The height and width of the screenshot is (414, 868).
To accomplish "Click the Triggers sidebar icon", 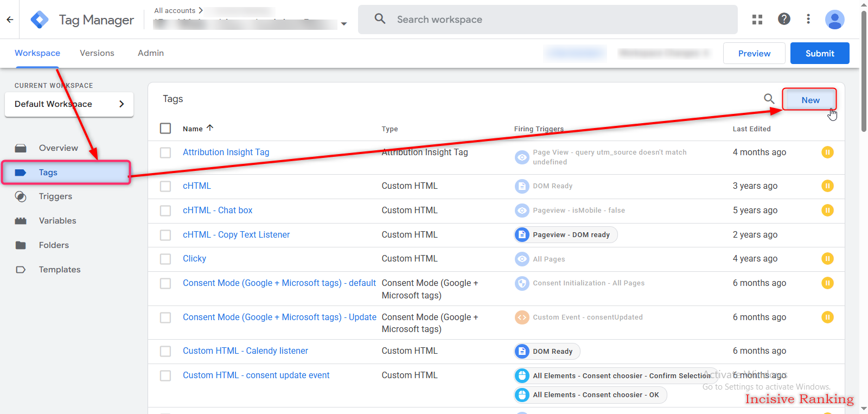I will click(x=21, y=196).
